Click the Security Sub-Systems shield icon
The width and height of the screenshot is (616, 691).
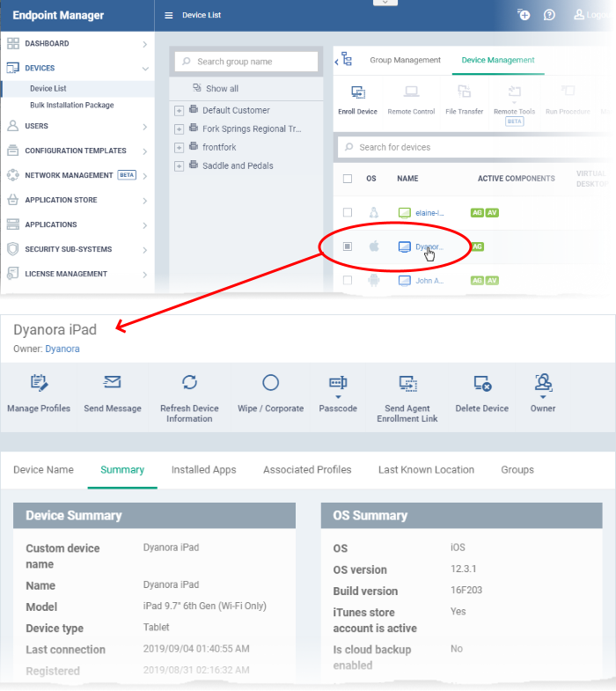pyautogui.click(x=13, y=249)
